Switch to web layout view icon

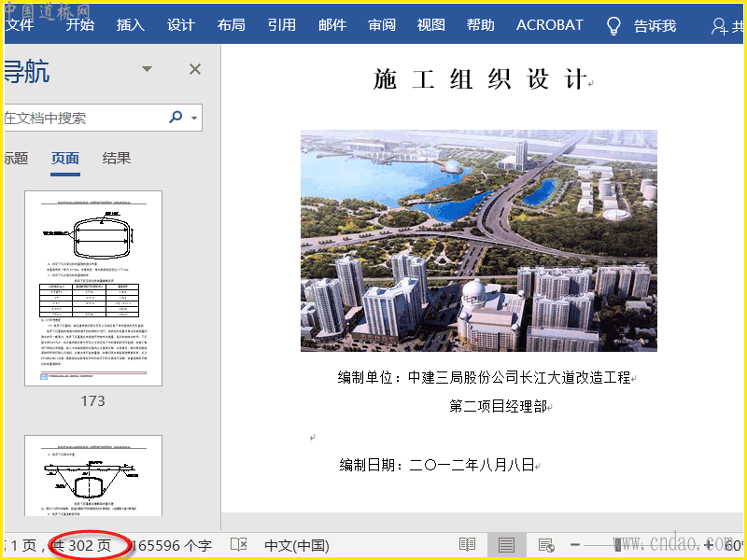546,545
